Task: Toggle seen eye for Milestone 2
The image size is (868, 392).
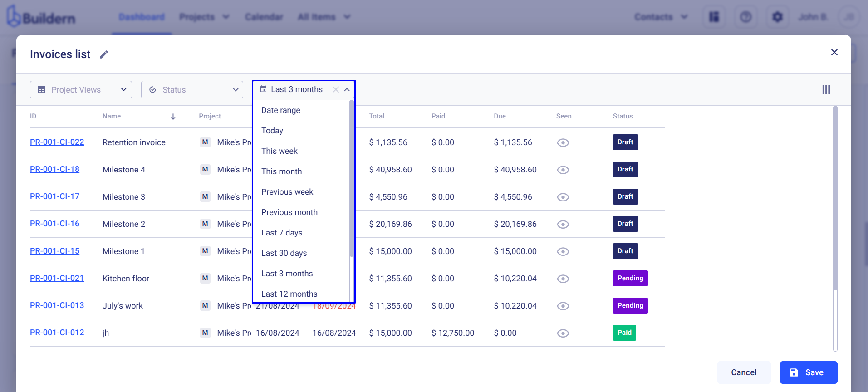Action: click(x=563, y=224)
